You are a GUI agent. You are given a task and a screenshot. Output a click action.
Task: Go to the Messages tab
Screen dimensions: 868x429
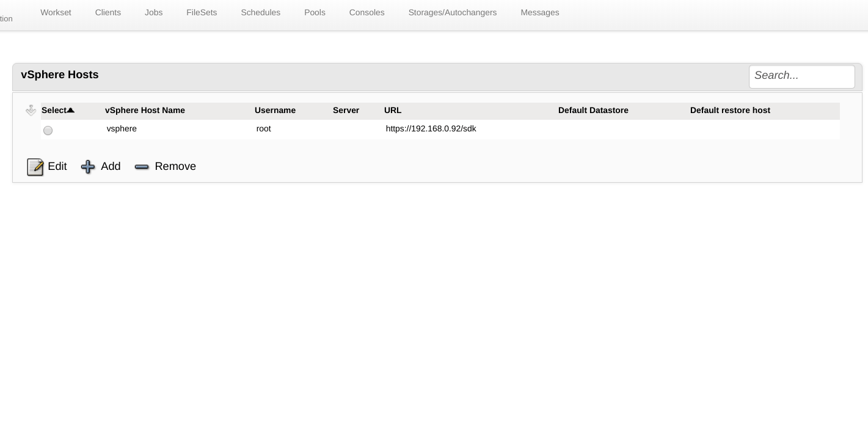point(540,12)
